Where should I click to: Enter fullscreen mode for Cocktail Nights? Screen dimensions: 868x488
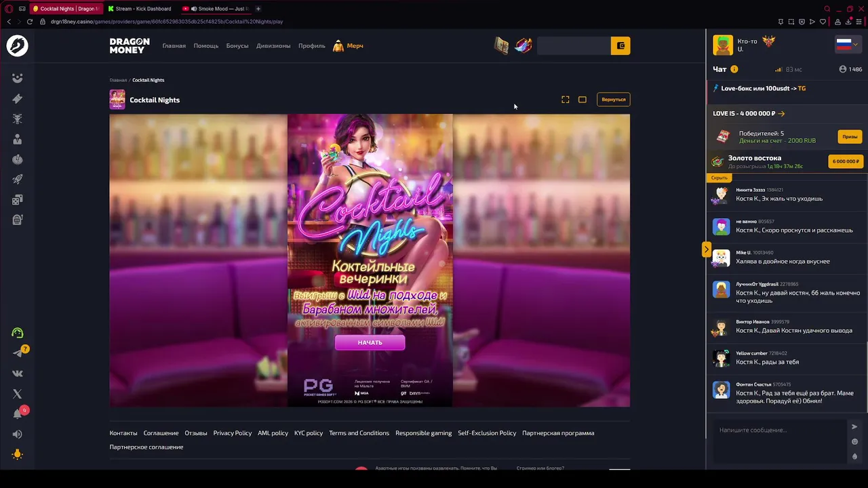click(x=566, y=100)
